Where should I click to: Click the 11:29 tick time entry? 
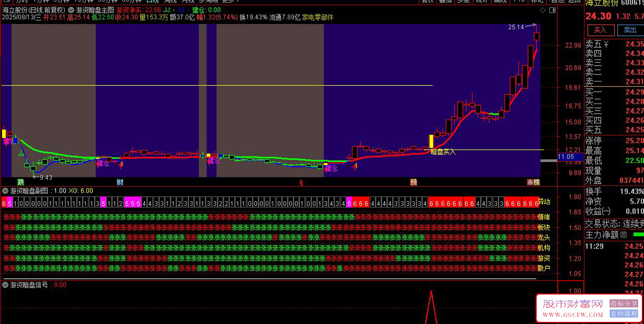[593, 246]
